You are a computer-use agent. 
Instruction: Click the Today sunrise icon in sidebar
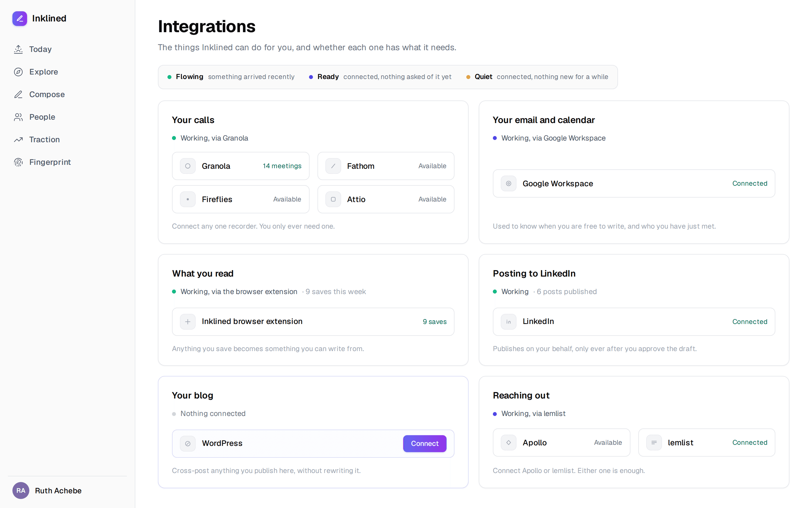[18, 49]
